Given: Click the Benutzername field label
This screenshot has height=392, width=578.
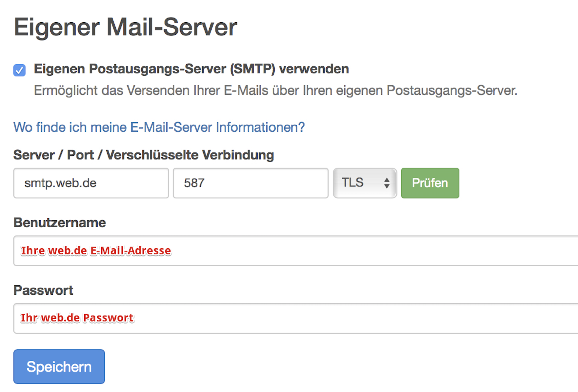Looking at the screenshot, I should (x=60, y=222).
